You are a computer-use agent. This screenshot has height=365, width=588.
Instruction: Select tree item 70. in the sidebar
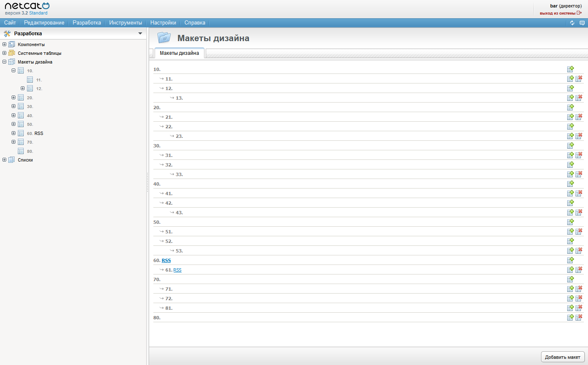[30, 142]
